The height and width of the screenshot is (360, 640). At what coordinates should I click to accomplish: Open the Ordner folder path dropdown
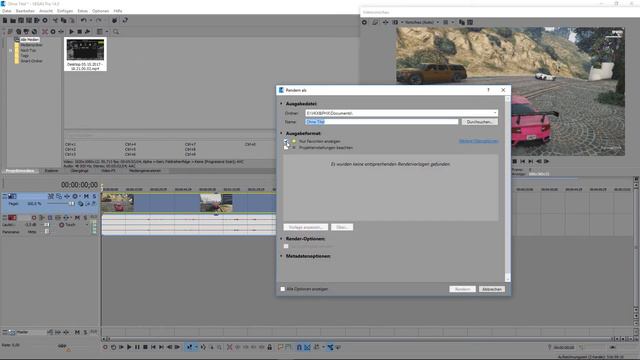[495, 113]
